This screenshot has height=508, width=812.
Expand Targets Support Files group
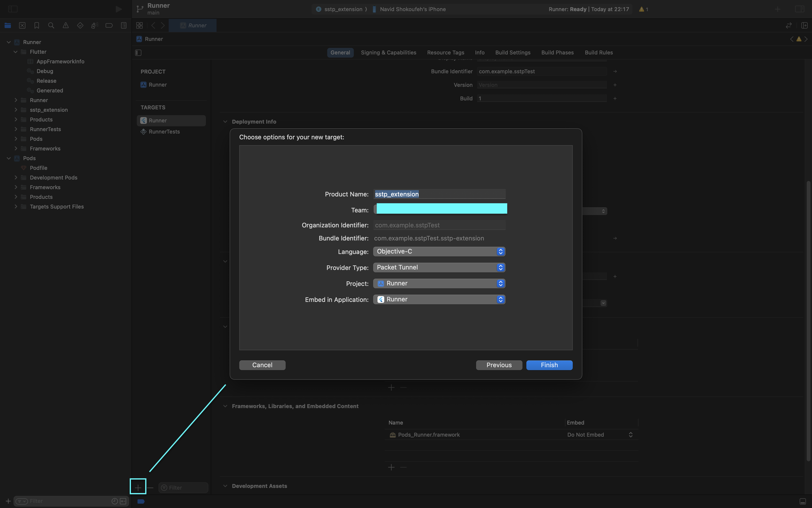point(15,207)
